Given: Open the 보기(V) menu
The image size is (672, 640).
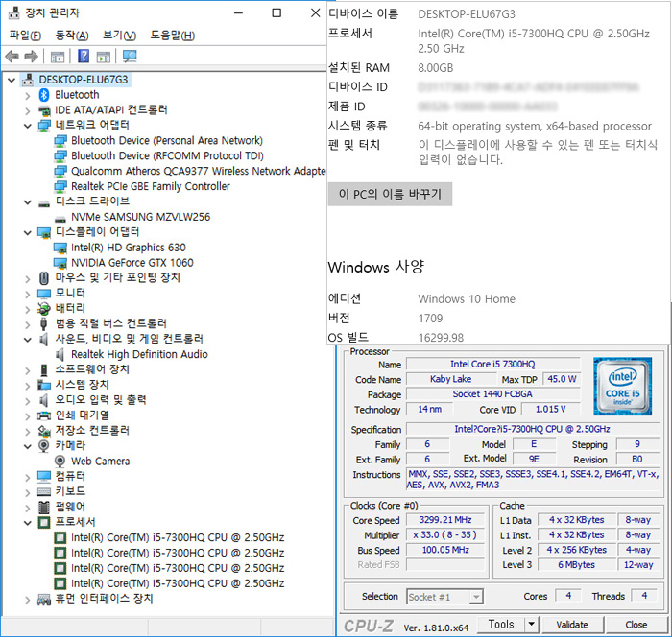Looking at the screenshot, I should [119, 36].
